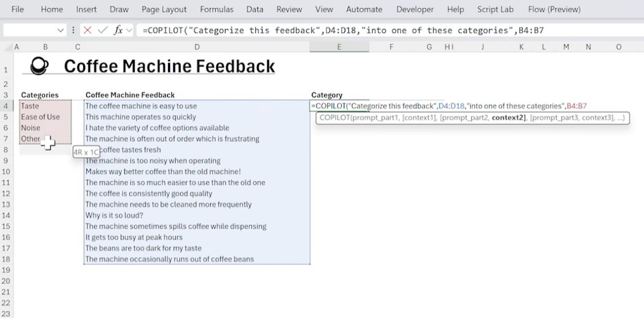Click the coffee cup logo icon

pos(40,66)
